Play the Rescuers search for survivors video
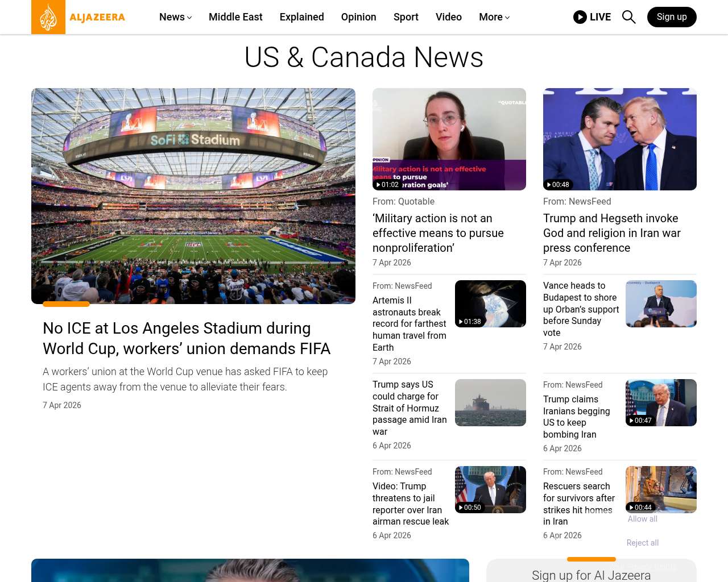Screen dimensions: 728x582 pyautogui.click(x=661, y=489)
